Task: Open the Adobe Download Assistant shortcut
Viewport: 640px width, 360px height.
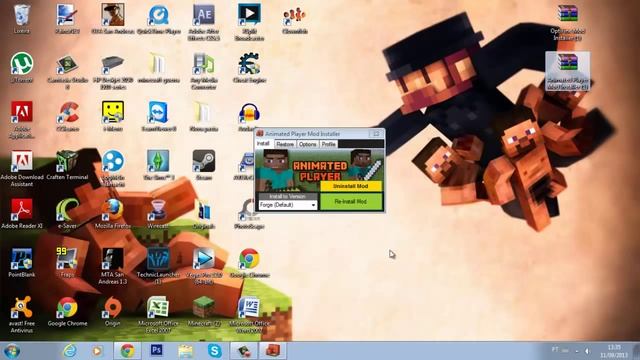Action: coord(22,169)
